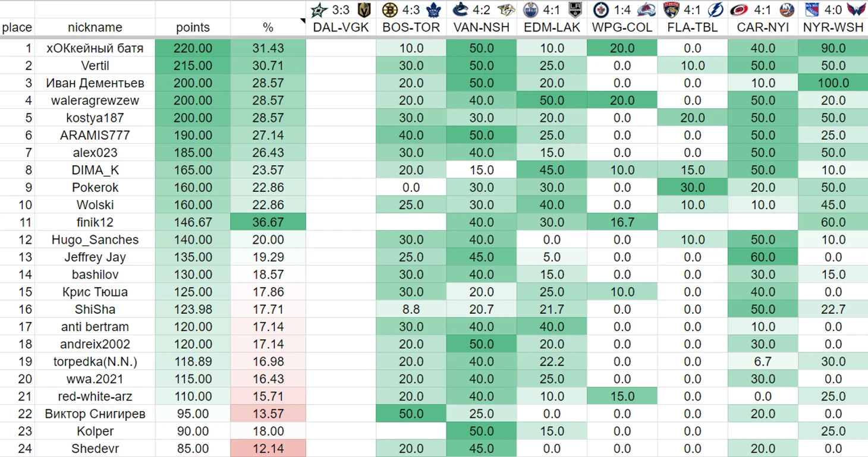Click the 4:3 score for BOS-TOR
This screenshot has width=868, height=457.
tap(411, 10)
